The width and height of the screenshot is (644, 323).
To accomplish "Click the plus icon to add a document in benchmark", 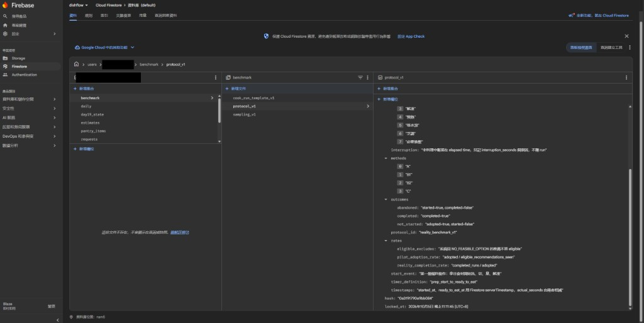I will [x=226, y=89].
